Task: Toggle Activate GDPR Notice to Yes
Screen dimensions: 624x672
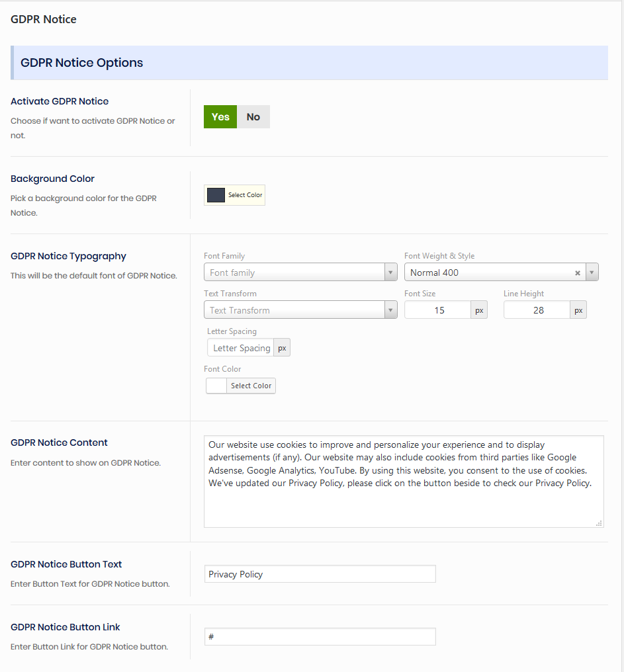Action: [x=220, y=117]
